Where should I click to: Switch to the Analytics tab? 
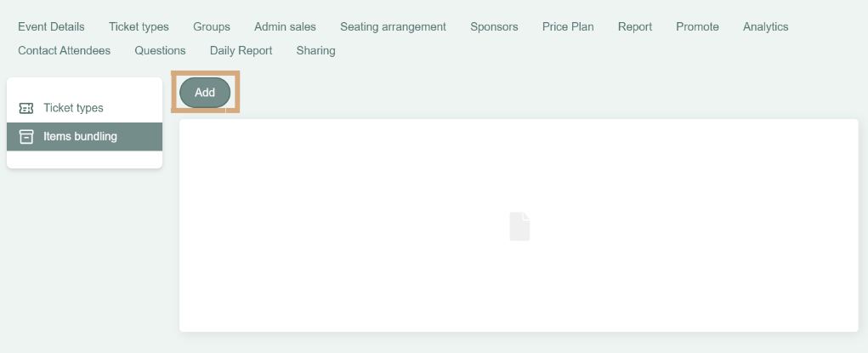766,26
